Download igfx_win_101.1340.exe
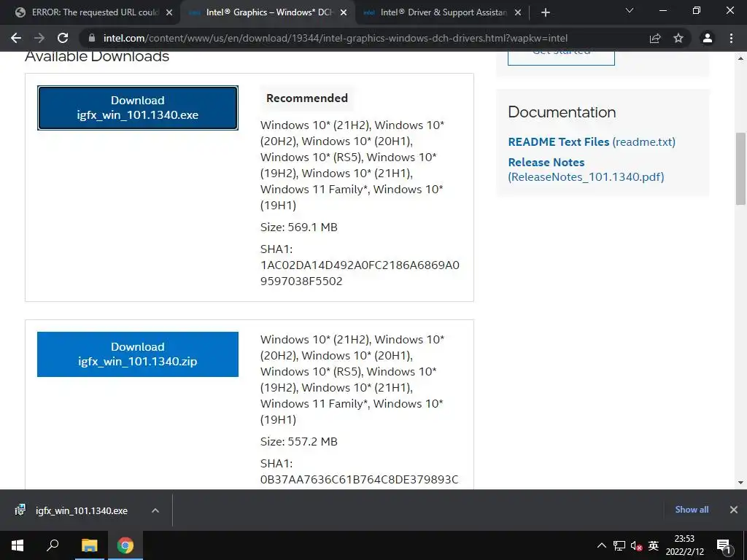 (x=138, y=108)
